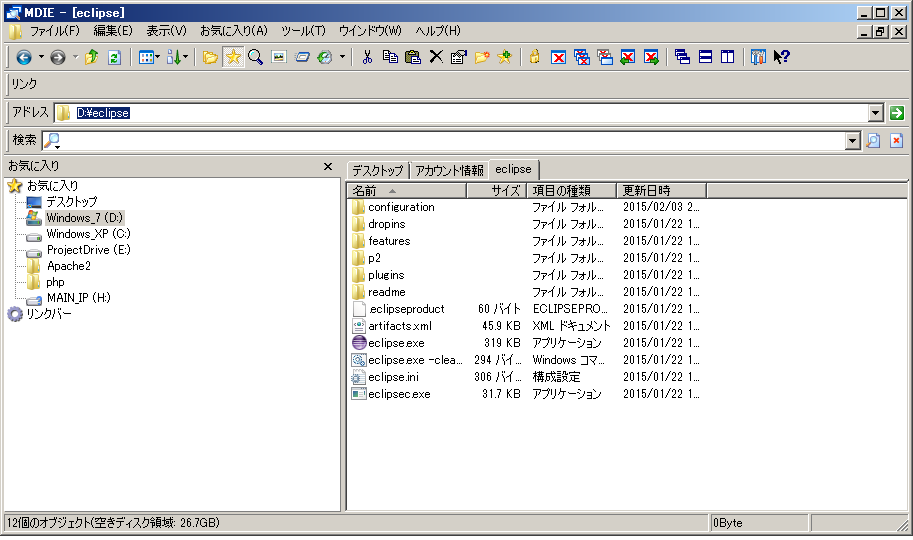Screen dimensions: 913x540
Task: Click the search execute button
Action: (x=873, y=140)
